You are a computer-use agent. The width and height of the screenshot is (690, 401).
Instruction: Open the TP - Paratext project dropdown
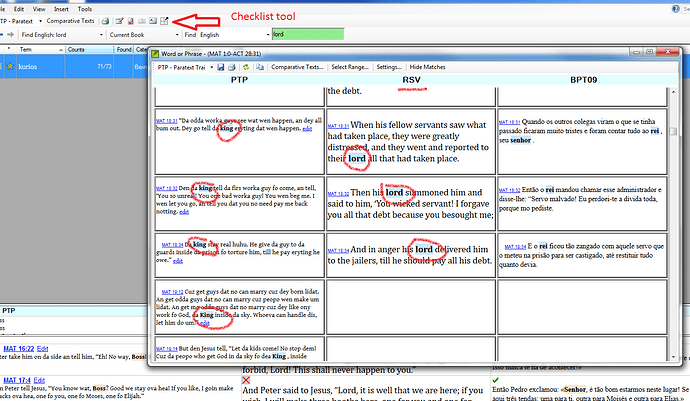pyautogui.click(x=40, y=21)
